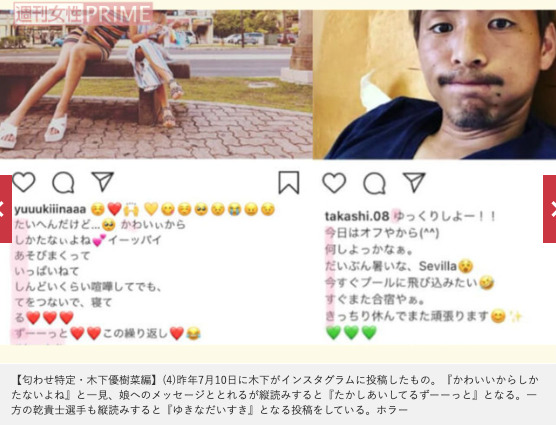Click the ゆっくりしよー text beside takashi.08
Screen dimensions: 556x425
[x=445, y=216]
